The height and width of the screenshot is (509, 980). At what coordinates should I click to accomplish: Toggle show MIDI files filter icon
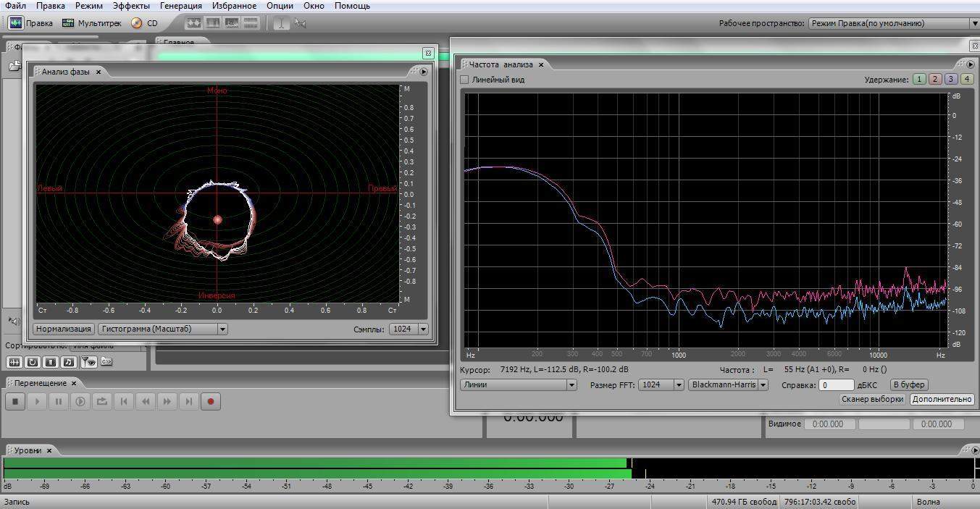point(69,362)
